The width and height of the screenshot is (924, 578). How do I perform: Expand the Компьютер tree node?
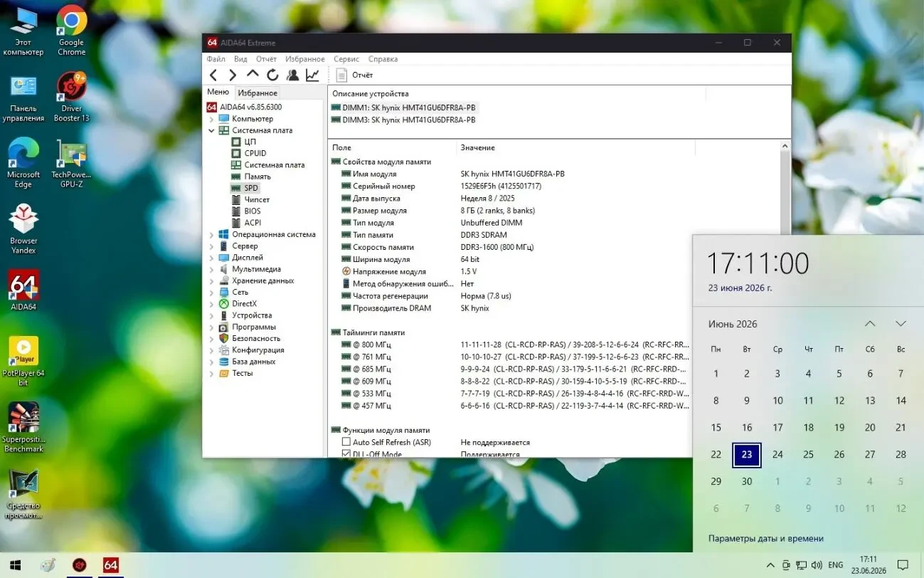click(x=211, y=119)
